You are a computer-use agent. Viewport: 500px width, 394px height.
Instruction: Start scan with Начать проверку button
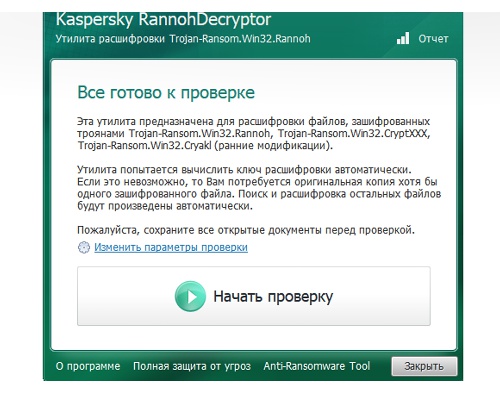coord(254,296)
